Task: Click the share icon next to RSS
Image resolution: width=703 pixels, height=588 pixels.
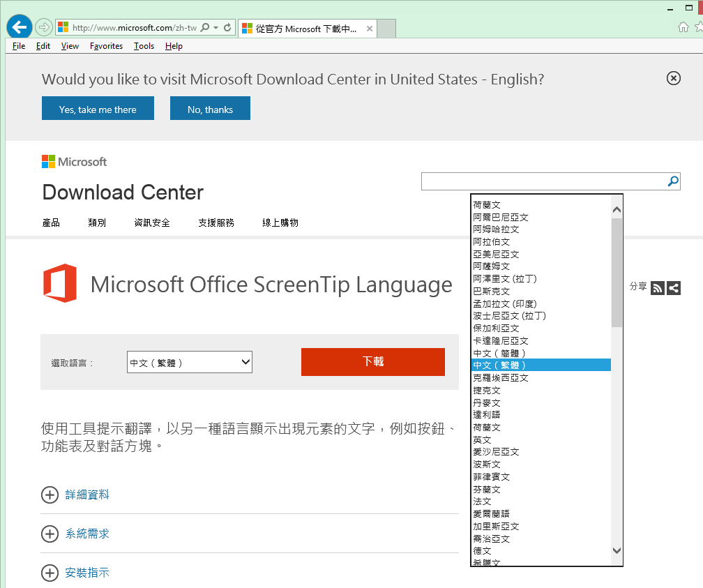Action: (674, 288)
